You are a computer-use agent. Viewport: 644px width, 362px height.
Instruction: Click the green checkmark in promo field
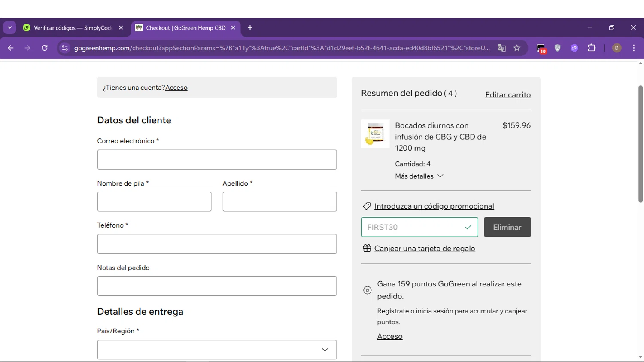pos(468,227)
